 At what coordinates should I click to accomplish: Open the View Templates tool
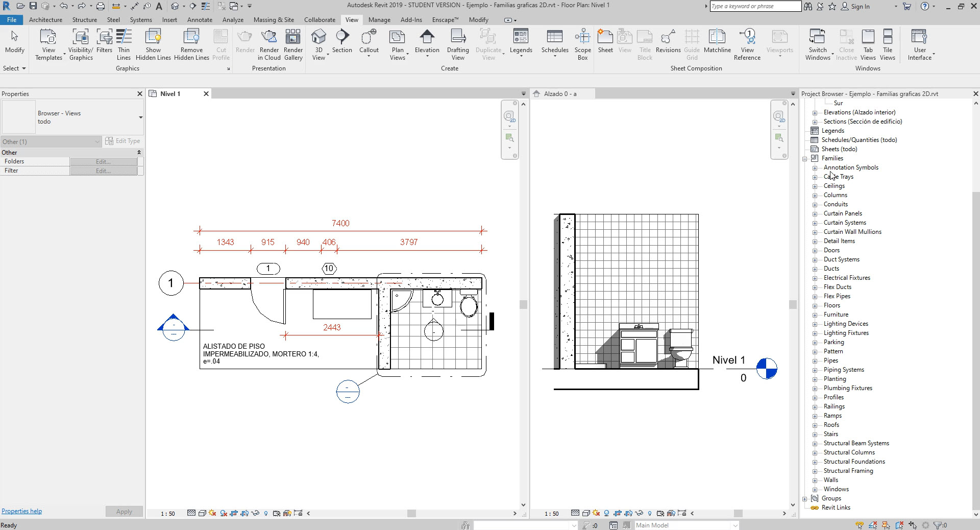click(x=48, y=45)
